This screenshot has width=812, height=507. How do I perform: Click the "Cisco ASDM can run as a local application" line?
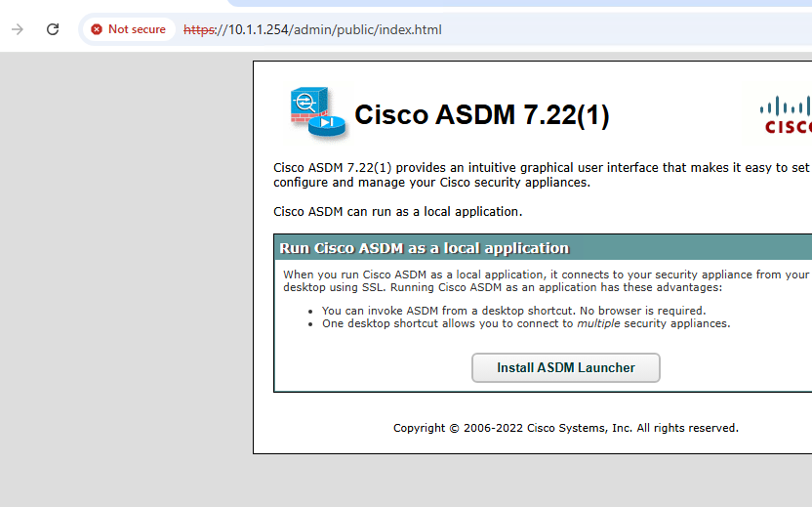(398, 212)
